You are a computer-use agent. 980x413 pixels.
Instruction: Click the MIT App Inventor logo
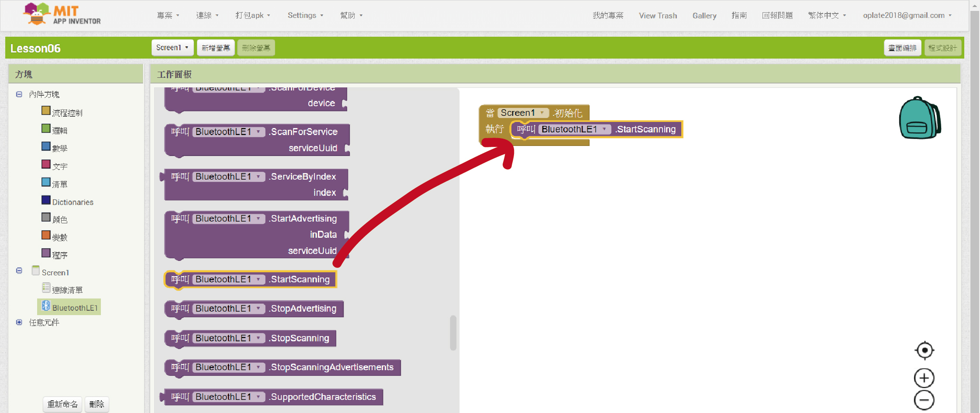(x=62, y=14)
